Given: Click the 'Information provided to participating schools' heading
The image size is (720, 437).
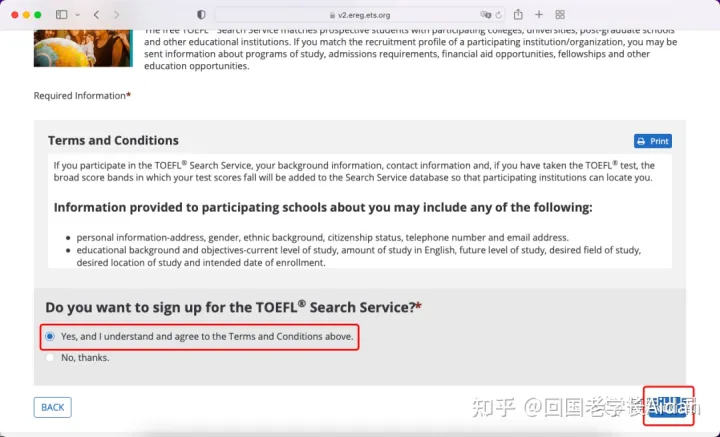Looking at the screenshot, I should (x=323, y=207).
